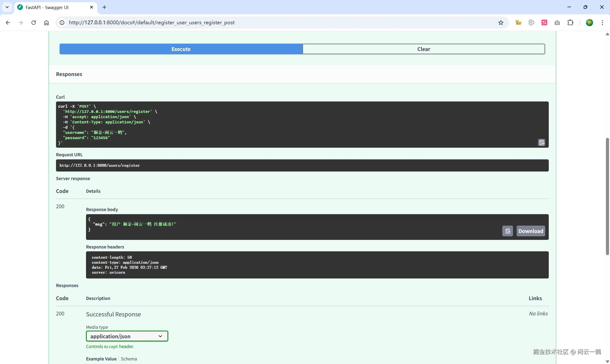Expand the tab search chevron
Viewport: 610px width, 364px height.
(7, 7)
